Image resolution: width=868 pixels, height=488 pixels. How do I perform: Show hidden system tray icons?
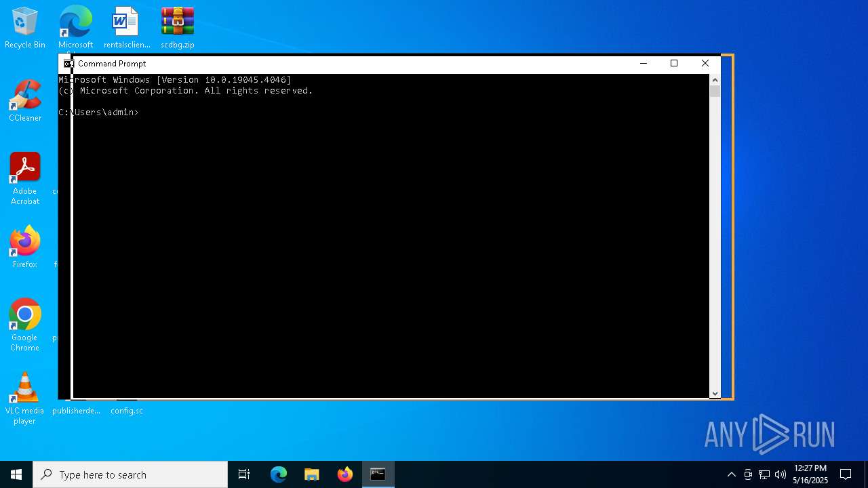(x=732, y=474)
